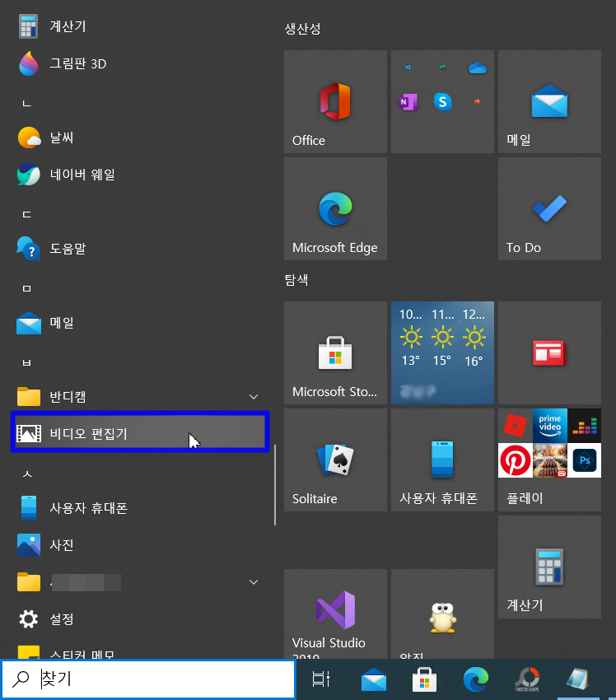Screen dimensions: 616x700
Task: Click the app list scrollbar
Action: [275, 485]
